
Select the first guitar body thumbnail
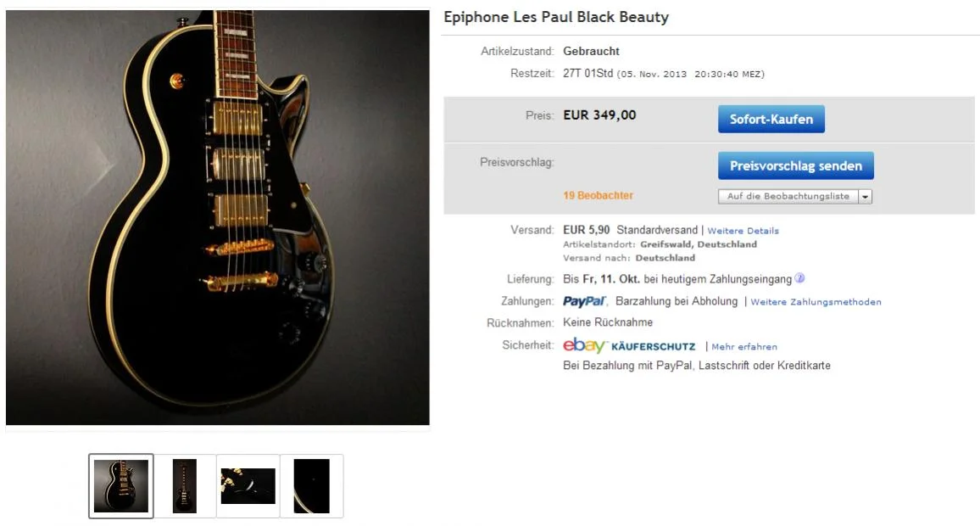[x=121, y=485]
